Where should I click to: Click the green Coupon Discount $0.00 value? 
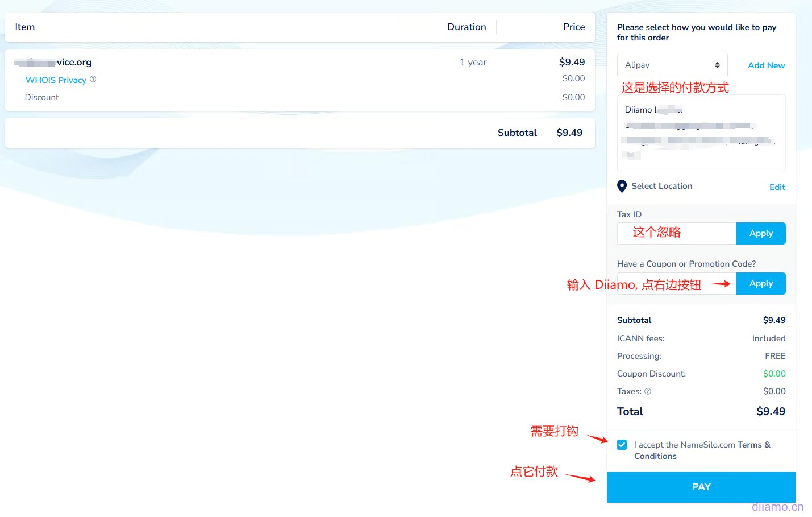click(x=774, y=374)
